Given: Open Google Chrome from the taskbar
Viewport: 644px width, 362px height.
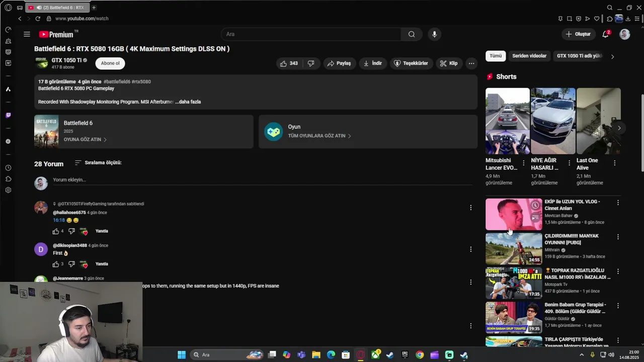Looking at the screenshot, I should (x=420, y=355).
